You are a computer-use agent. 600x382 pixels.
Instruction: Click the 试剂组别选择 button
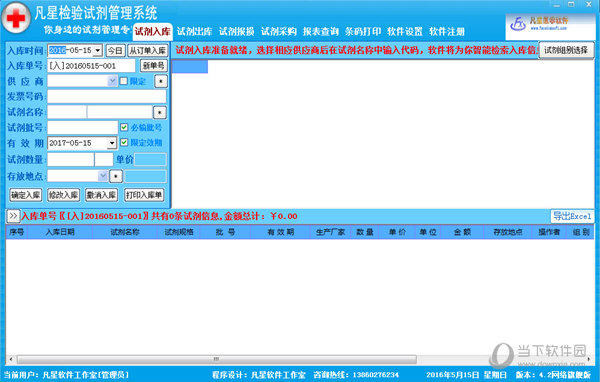[566, 50]
